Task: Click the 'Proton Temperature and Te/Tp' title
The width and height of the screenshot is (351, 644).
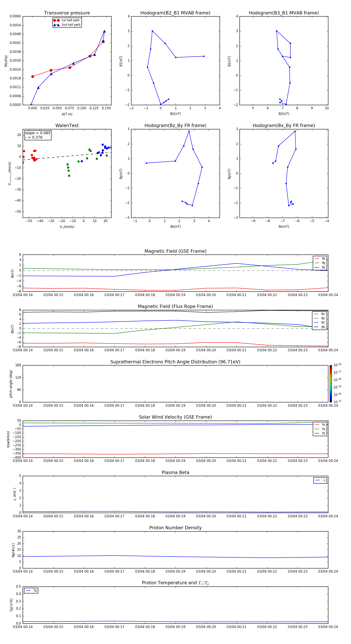Action: (175, 583)
